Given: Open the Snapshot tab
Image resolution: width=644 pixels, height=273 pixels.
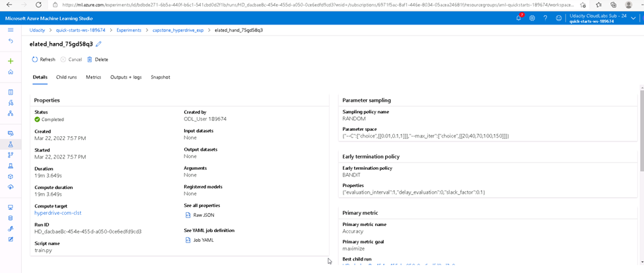Looking at the screenshot, I should 161,77.
